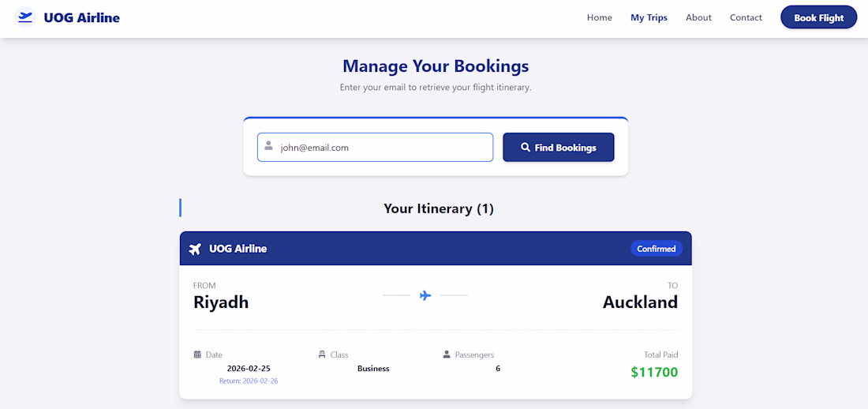This screenshot has width=868, height=409.
Task: Click the magnifying glass search icon
Action: tap(526, 148)
